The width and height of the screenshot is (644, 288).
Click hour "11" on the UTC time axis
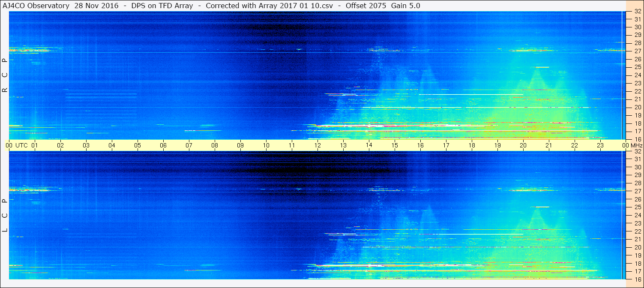(292, 145)
